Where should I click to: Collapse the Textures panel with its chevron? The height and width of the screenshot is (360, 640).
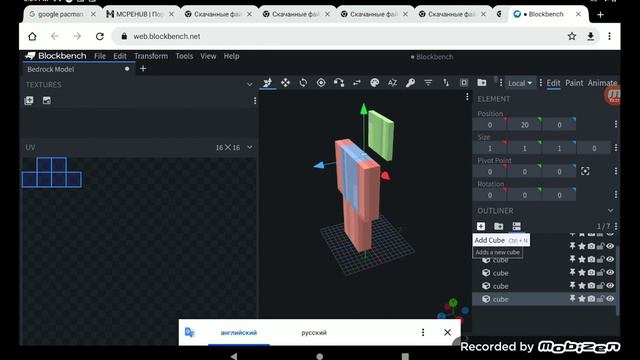249,84
